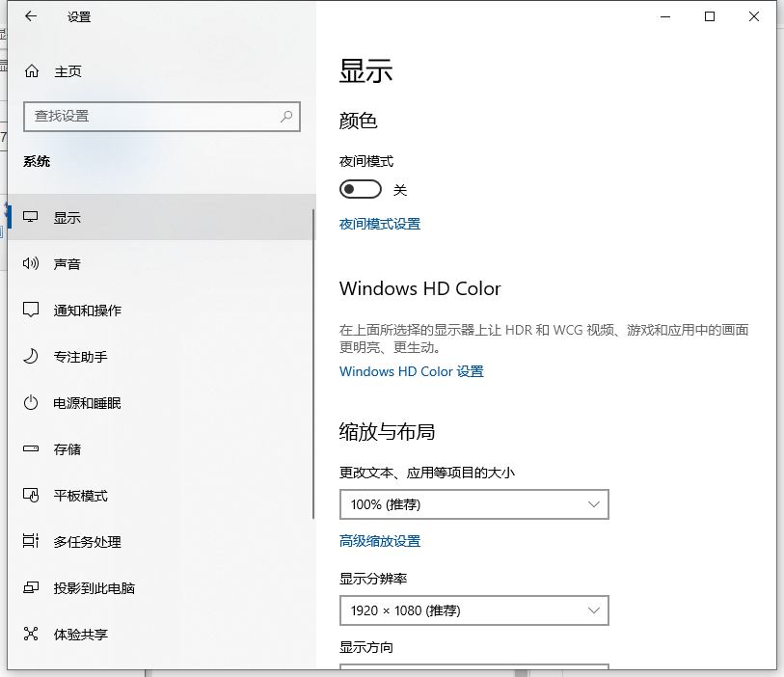Click the Windows HD Color 设置 link
The height and width of the screenshot is (677, 784).
pyautogui.click(x=411, y=371)
